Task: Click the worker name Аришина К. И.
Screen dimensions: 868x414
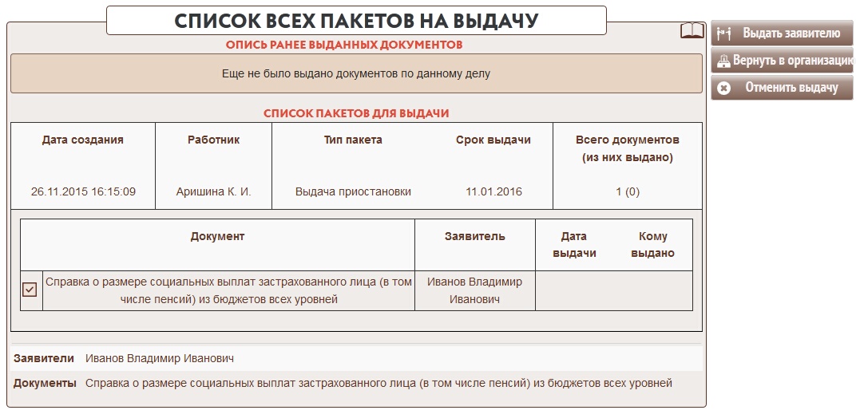Action: [213, 191]
